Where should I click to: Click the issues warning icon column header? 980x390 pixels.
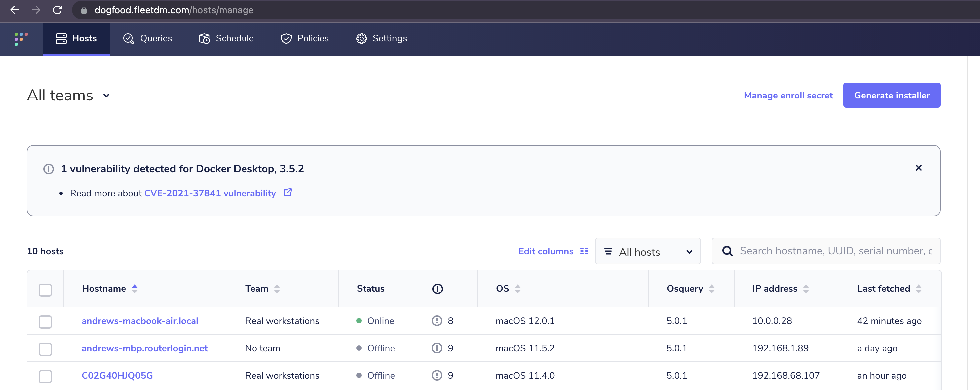click(x=437, y=289)
